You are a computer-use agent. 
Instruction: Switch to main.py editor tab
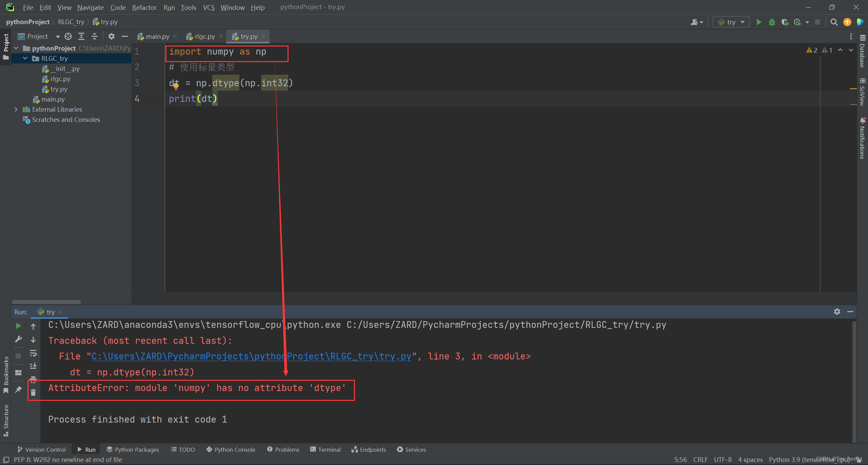click(157, 36)
